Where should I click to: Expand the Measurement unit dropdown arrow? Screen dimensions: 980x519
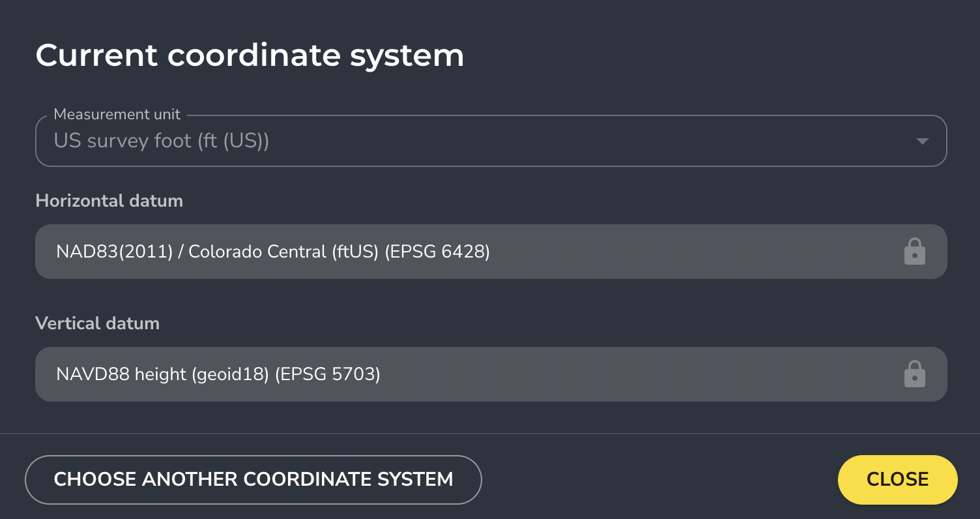tap(922, 141)
